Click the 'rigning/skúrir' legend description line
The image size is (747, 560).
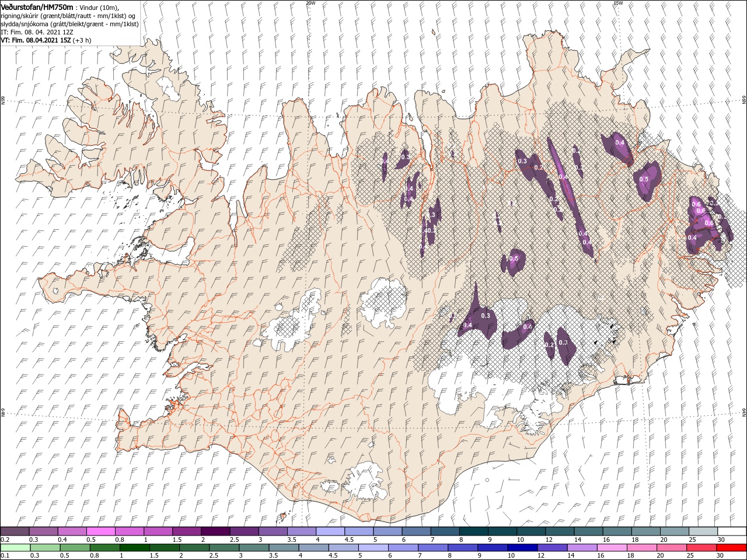click(x=68, y=16)
